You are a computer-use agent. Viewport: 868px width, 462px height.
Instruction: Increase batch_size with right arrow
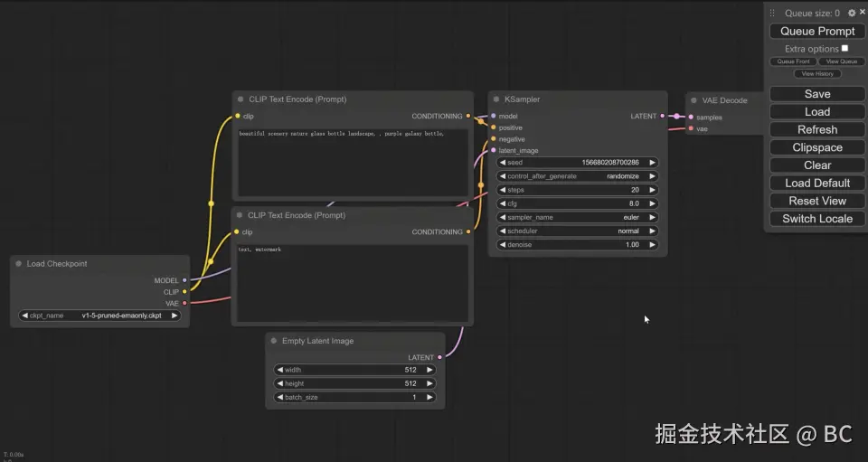[429, 397]
